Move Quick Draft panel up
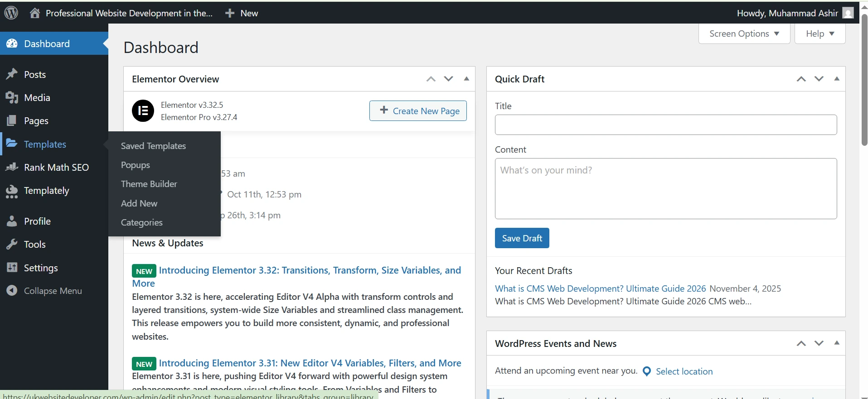The height and width of the screenshot is (399, 868). pyautogui.click(x=801, y=79)
